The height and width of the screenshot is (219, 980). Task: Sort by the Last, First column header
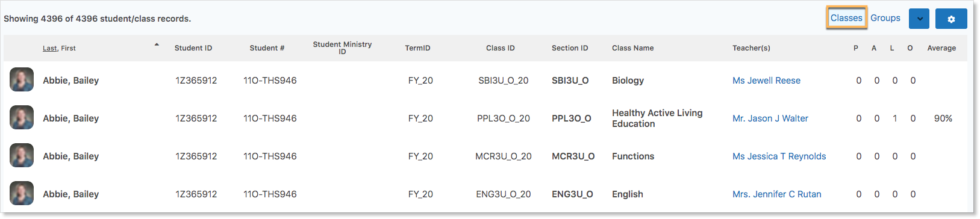(59, 48)
